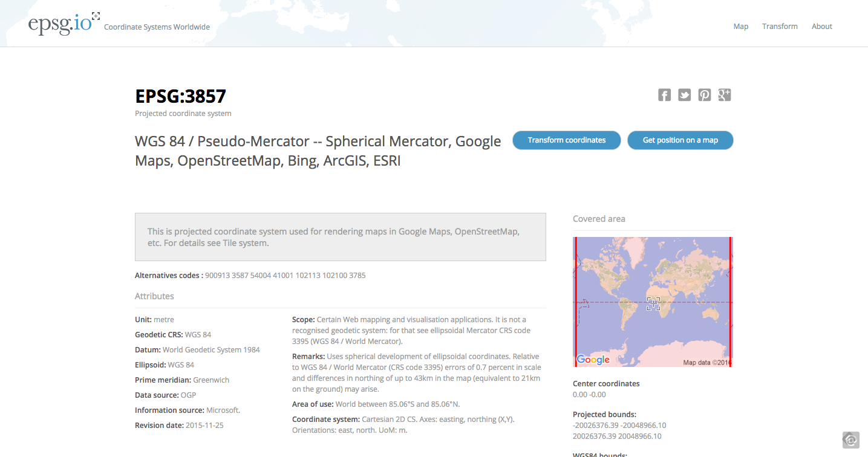
Task: Click Prime meridian Greenwich value
Action: tap(211, 380)
